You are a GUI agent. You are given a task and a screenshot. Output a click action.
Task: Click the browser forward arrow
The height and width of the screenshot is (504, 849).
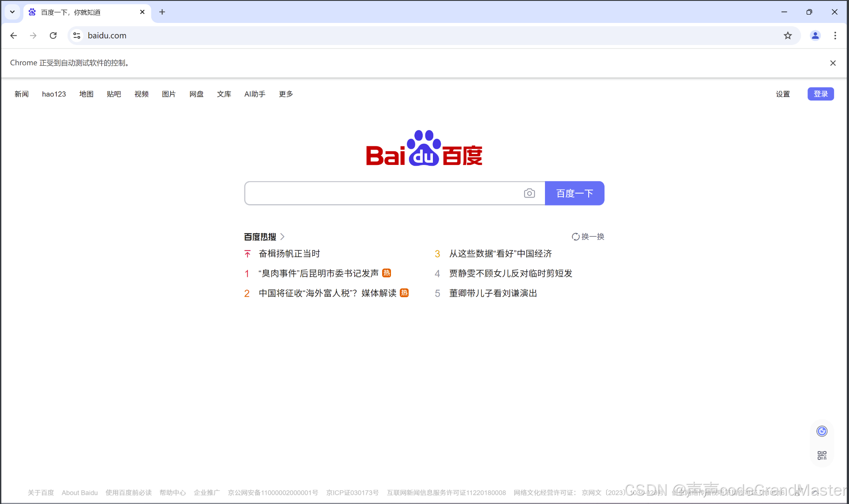pyautogui.click(x=33, y=36)
